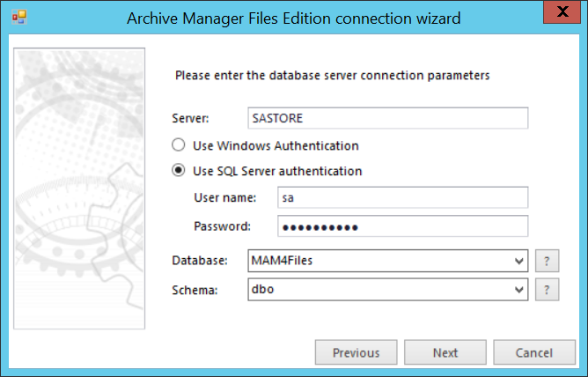Select Use Windows Authentication option
The width and height of the screenshot is (588, 377).
[179, 145]
